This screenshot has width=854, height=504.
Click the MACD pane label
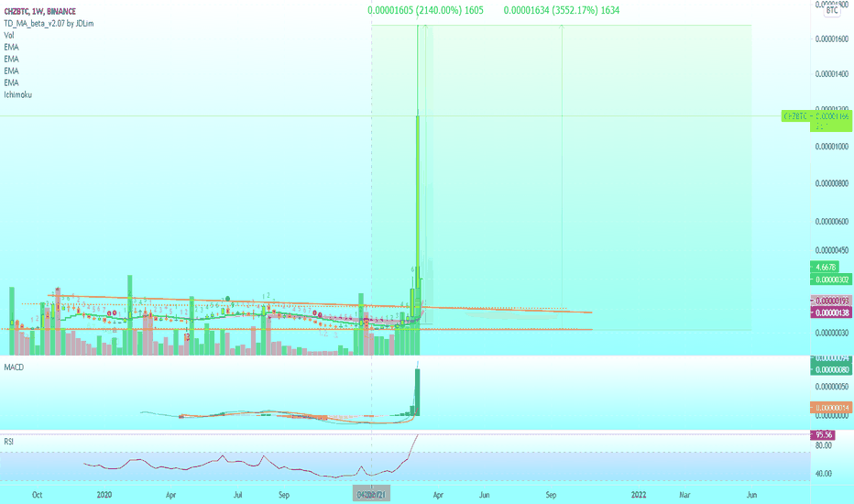(14, 367)
